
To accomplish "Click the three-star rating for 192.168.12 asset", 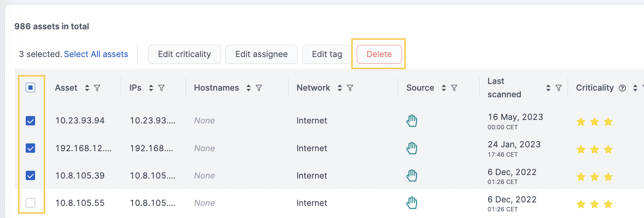I will coord(594,149).
